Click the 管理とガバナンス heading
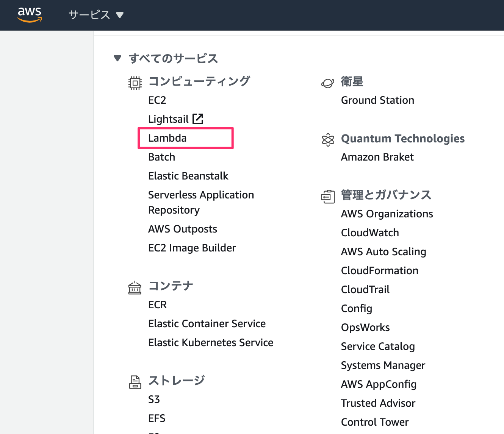This screenshot has width=504, height=434. point(386,195)
